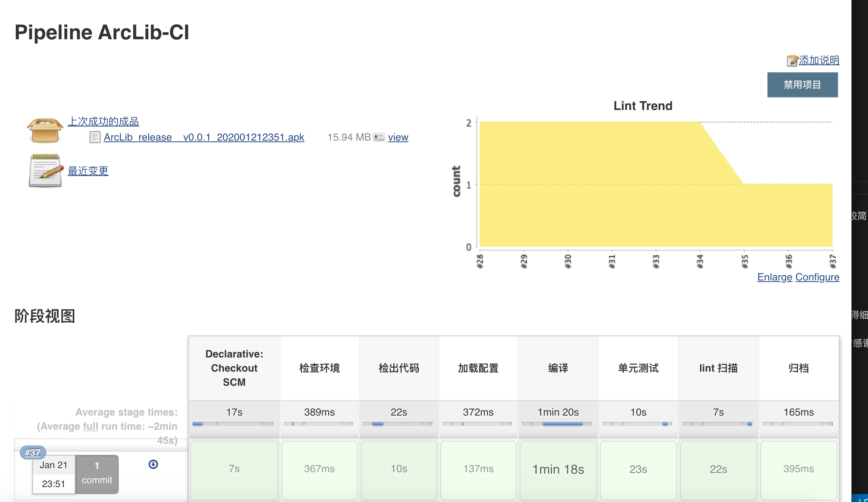Viewport: 868px width, 502px height.
Task: Click the recent changes notebook icon
Action: (46, 170)
